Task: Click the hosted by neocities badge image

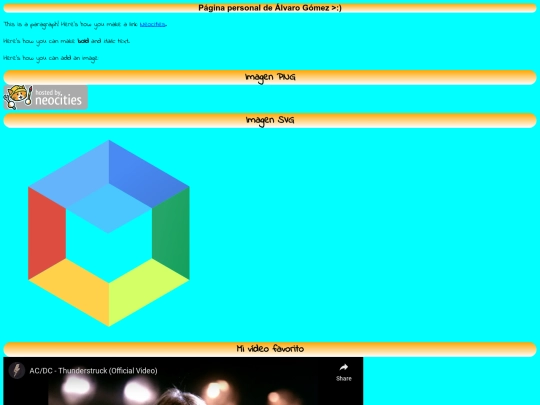Action: [45, 97]
